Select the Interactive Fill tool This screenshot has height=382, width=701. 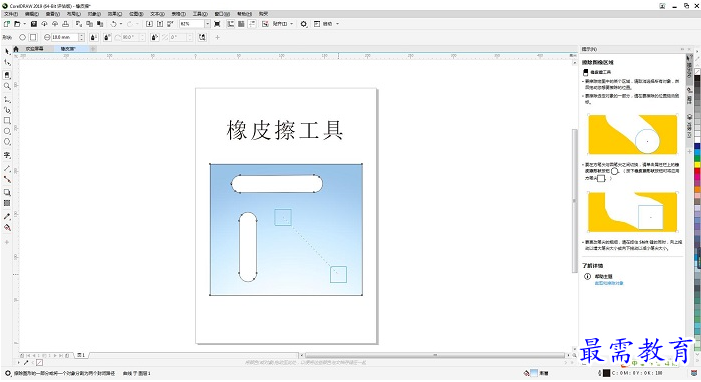click(x=7, y=227)
